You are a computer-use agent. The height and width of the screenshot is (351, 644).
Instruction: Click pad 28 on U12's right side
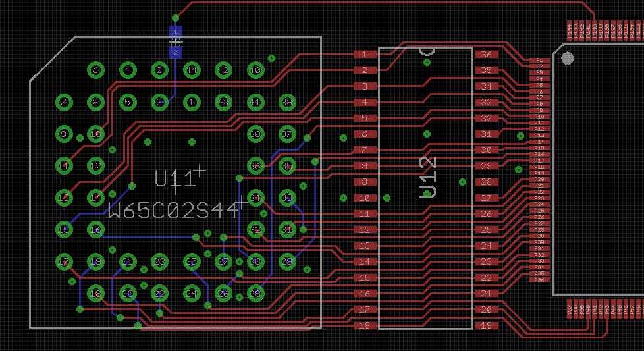click(486, 182)
